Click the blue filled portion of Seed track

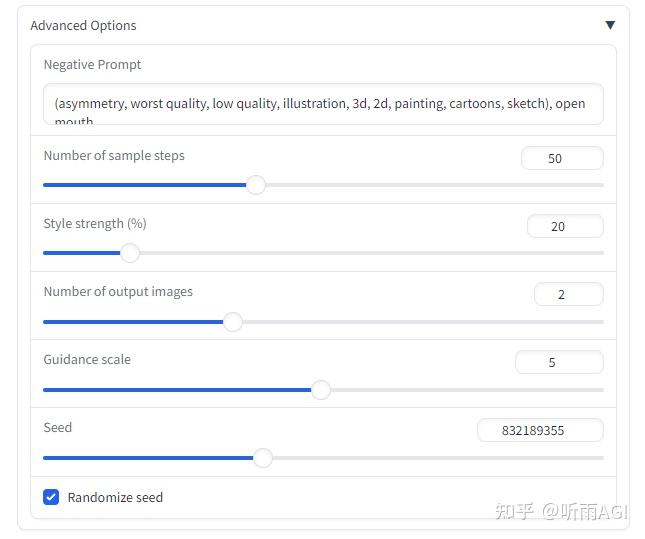point(148,458)
